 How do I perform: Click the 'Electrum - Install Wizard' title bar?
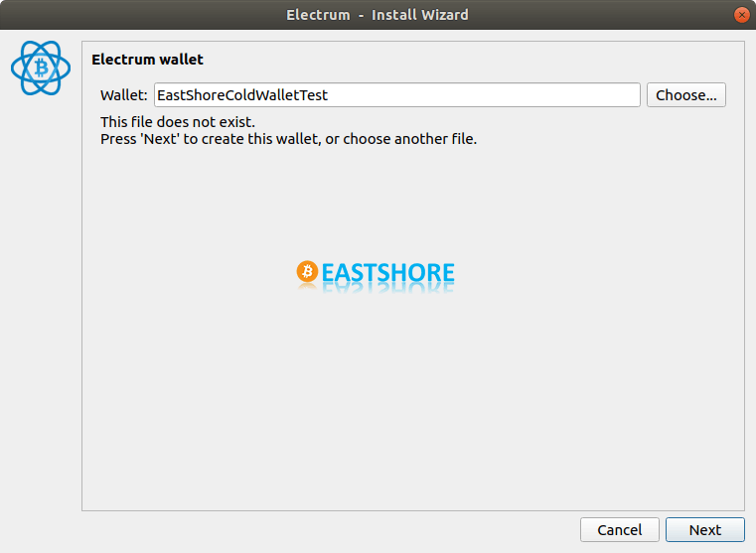click(x=378, y=15)
